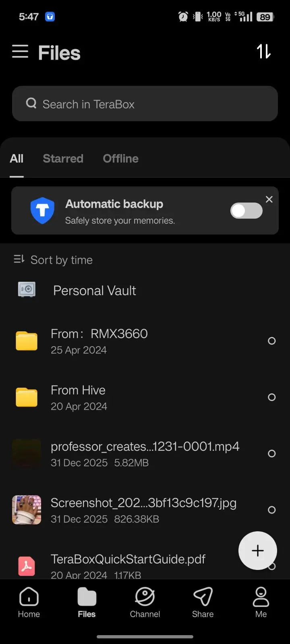Open the Files bottom tab
The width and height of the screenshot is (290, 644).
coord(87,603)
